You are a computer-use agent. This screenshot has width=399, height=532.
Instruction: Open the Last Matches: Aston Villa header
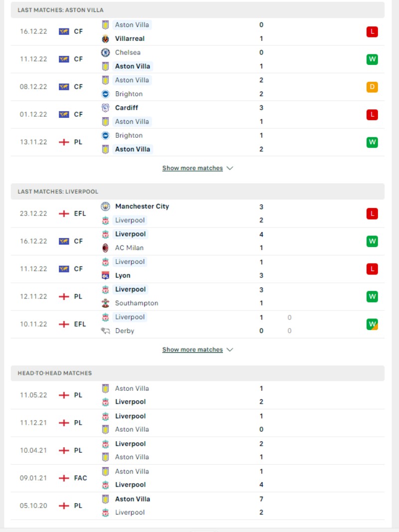tap(198, 10)
